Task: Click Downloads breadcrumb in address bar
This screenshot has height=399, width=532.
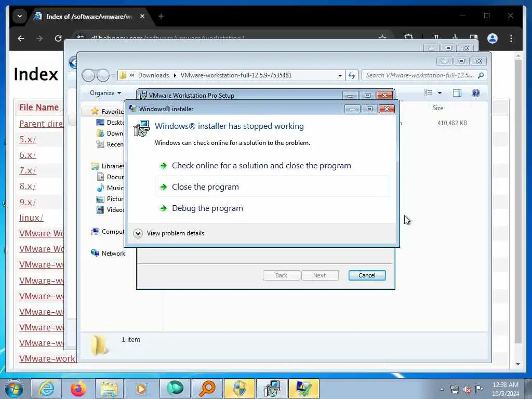Action: pos(153,75)
